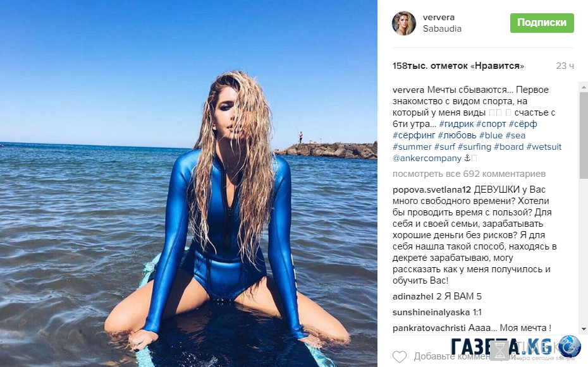Screen dimensions: 588x367
Task: Open the #wetsuit hashtag
Action: pyautogui.click(x=544, y=147)
